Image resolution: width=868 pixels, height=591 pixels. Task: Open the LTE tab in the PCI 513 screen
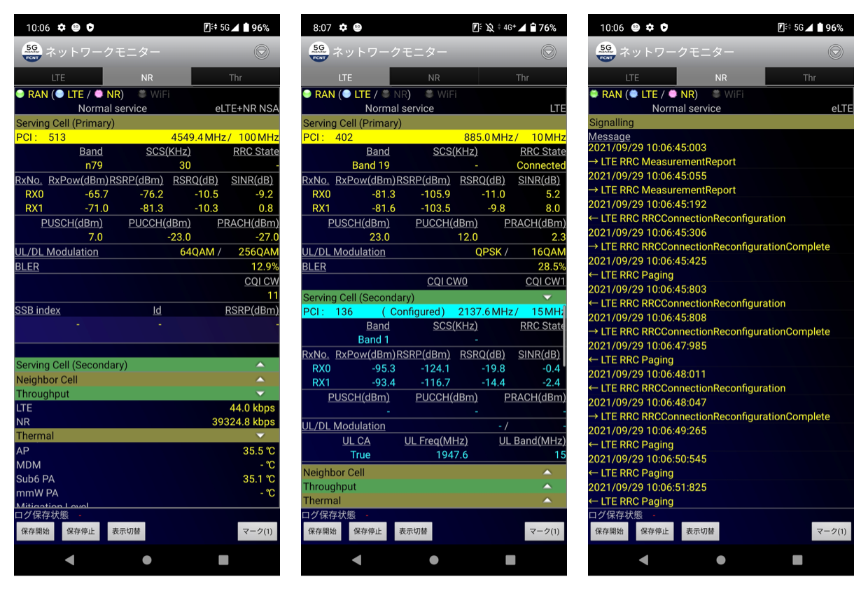(58, 77)
